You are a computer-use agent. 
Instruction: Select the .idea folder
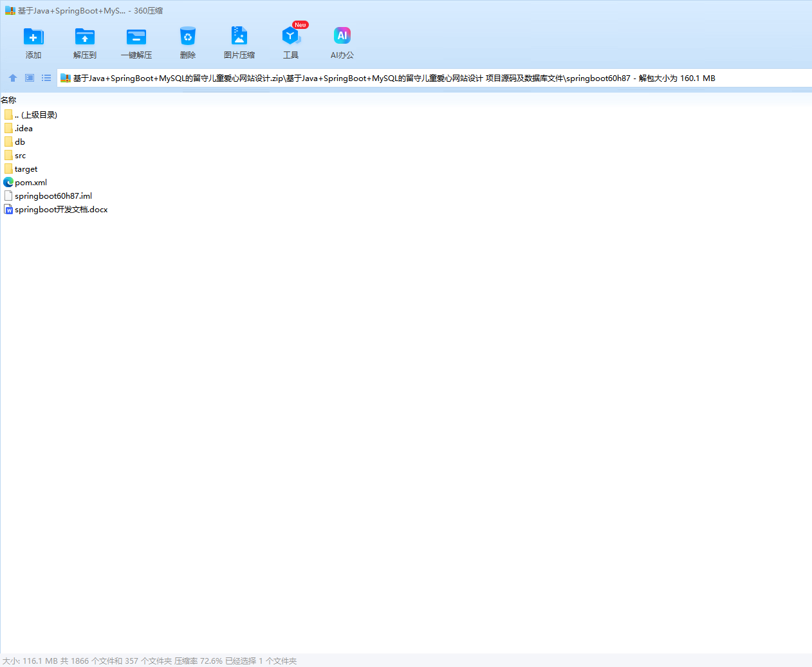click(x=18, y=129)
